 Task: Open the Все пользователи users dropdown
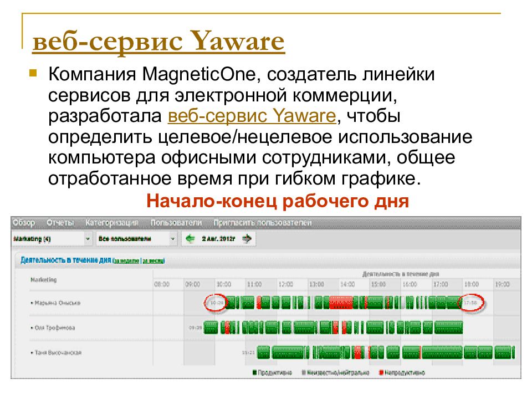(x=136, y=239)
